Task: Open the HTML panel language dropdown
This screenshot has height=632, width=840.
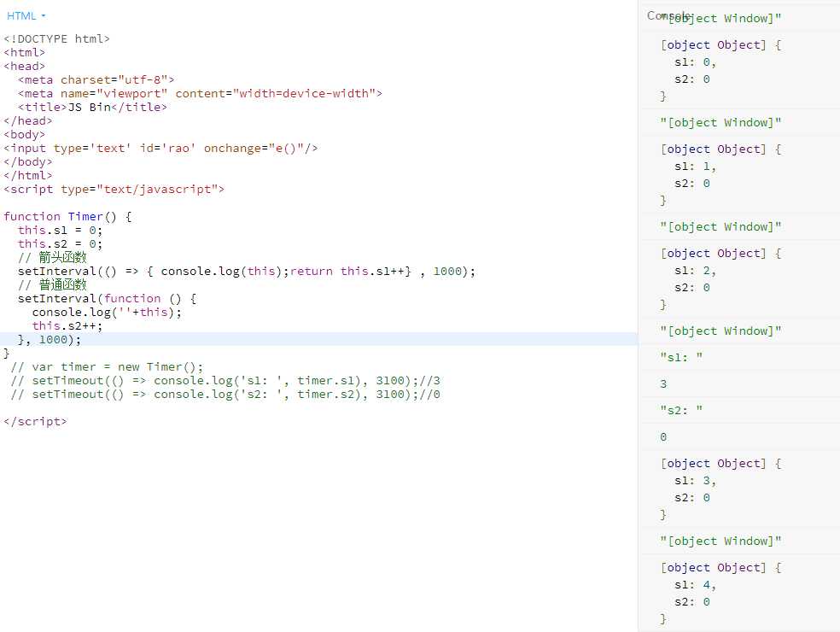Action: [26, 16]
